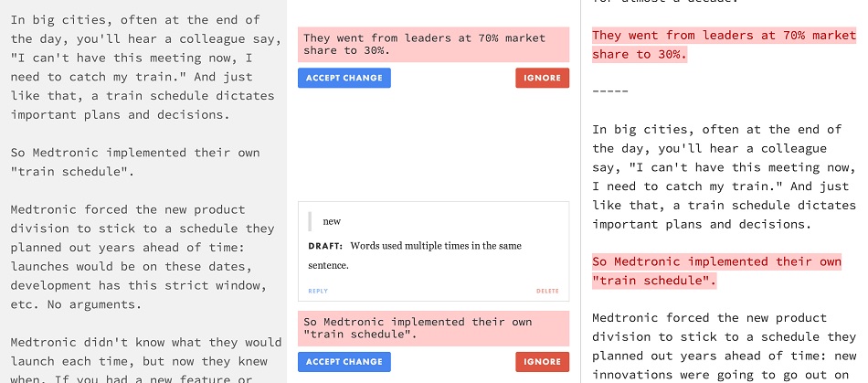Accept change for the "train schedule" suggestion
868x383 pixels.
(344, 362)
